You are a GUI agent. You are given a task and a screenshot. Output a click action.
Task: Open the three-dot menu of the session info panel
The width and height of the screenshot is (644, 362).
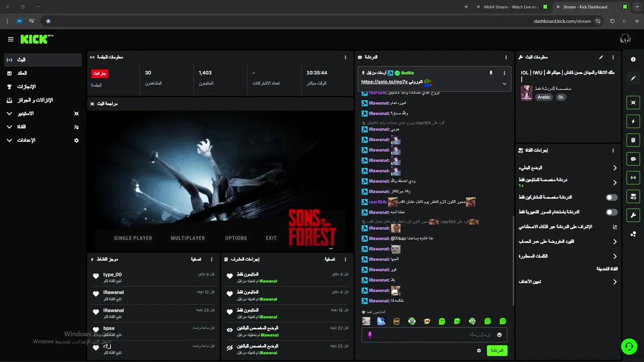[x=345, y=57]
